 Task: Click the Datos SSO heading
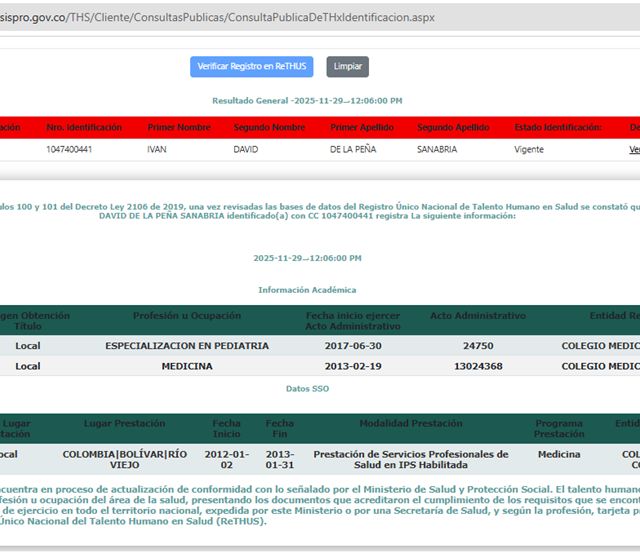click(x=307, y=389)
